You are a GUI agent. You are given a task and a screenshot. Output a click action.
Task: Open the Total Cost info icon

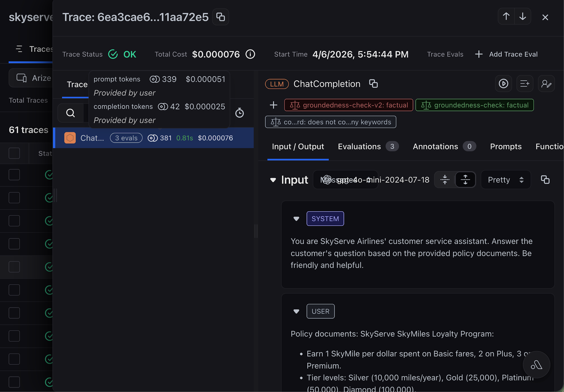click(250, 54)
